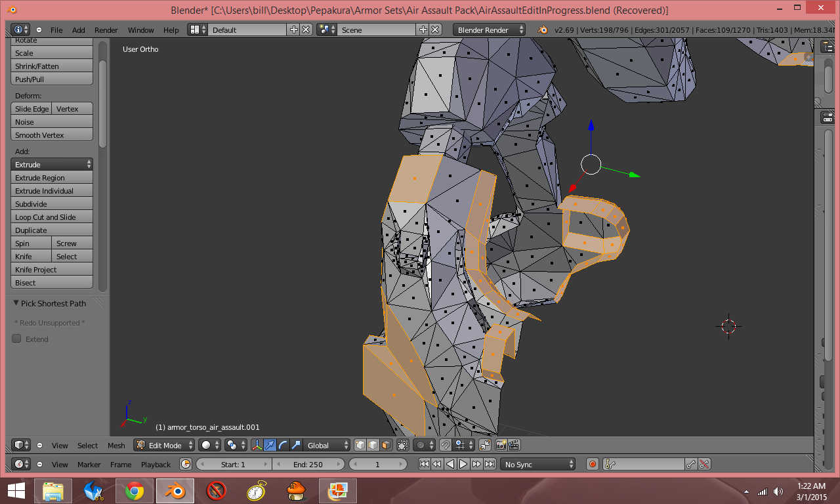Screen dimensions: 840x504
Task: Click the limit selection to visible icon
Action: coord(403,445)
